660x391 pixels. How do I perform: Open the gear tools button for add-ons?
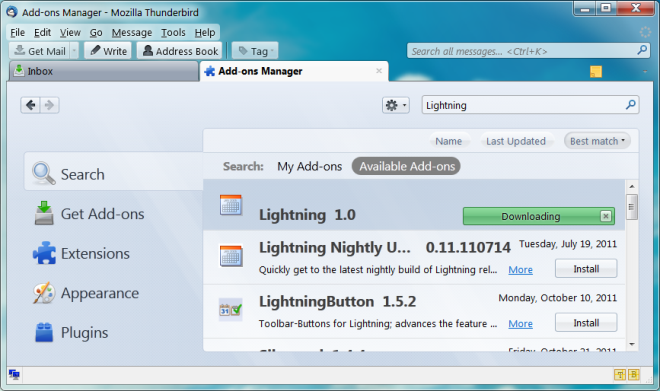click(x=396, y=105)
